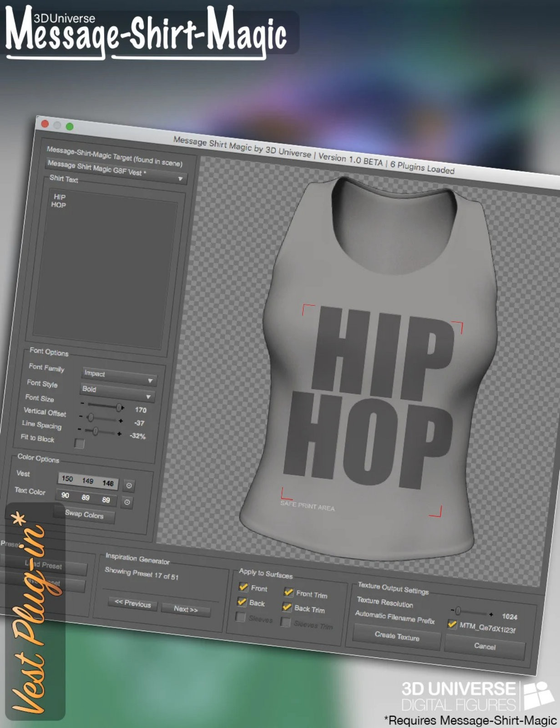560x728 pixels.
Task: Open the Message Shirt Magic target dropdown
Action: (x=116, y=171)
